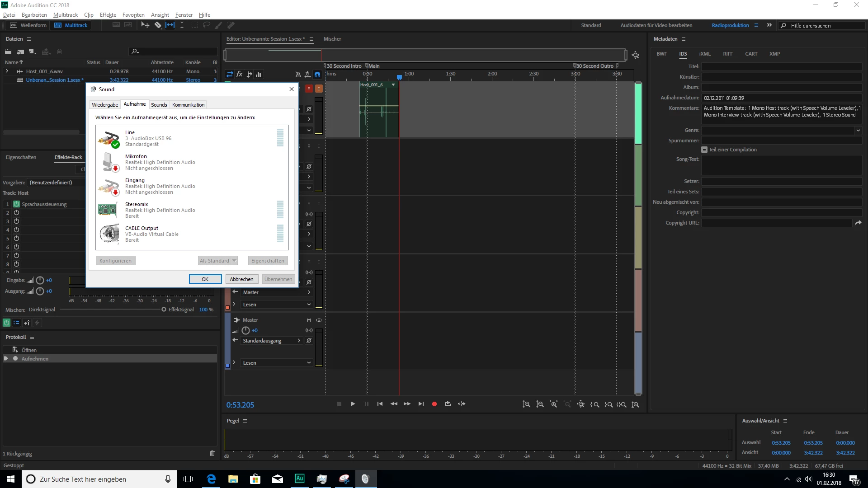Open Als Standard dropdown arrow
The width and height of the screenshot is (868, 488).
pyautogui.click(x=235, y=261)
